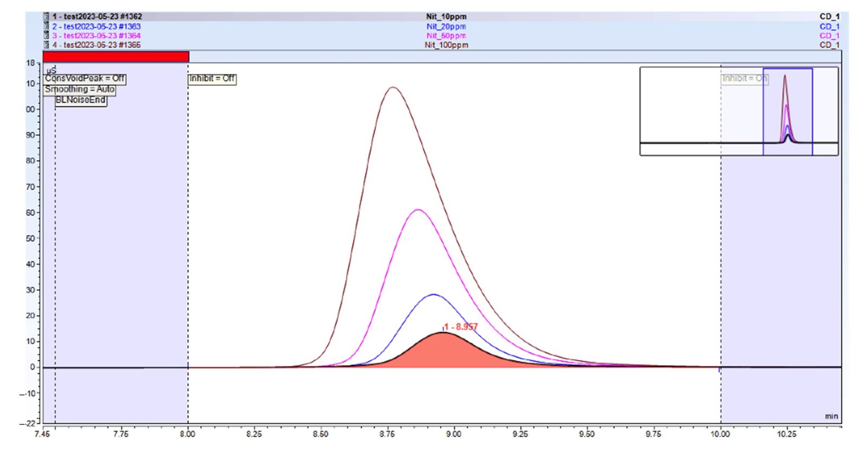Click the "min" time unit label
The width and height of the screenshot is (868, 451).
(x=832, y=416)
